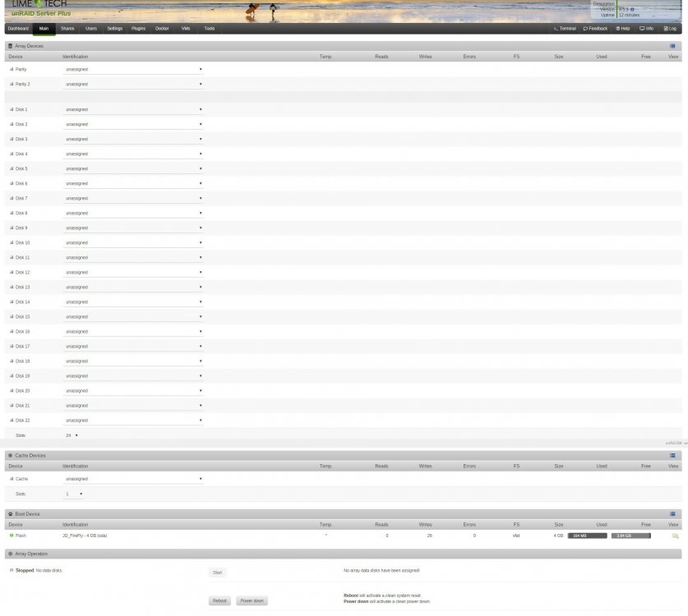Click the Disk 19 device icon
Image resolution: width=688 pixels, height=616 pixels.
12,376
